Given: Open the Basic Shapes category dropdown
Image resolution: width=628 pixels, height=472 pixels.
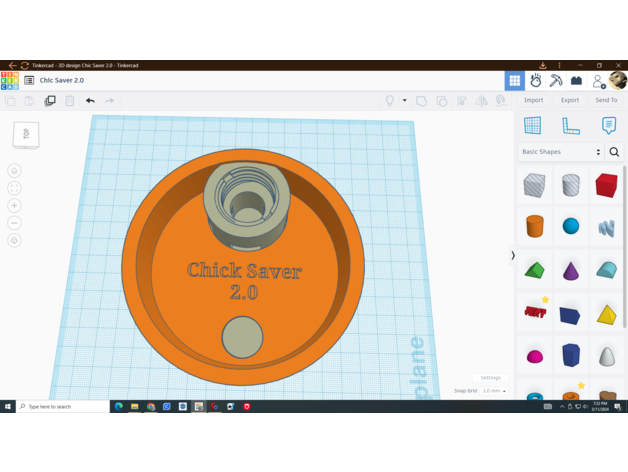Looking at the screenshot, I should (561, 152).
